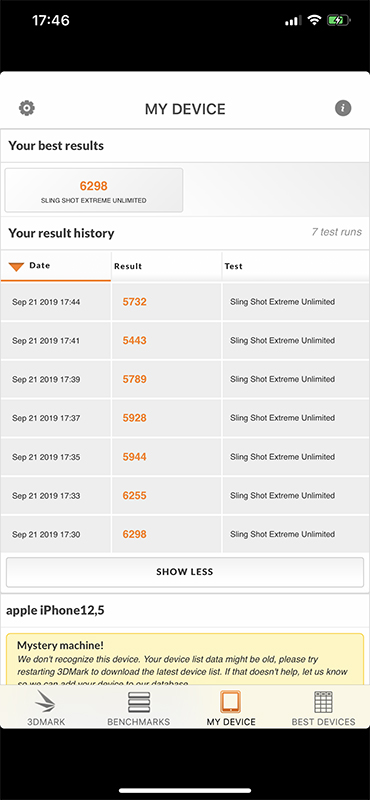Open the Best Devices grid icon
This screenshot has height=800, width=370.
323,703
